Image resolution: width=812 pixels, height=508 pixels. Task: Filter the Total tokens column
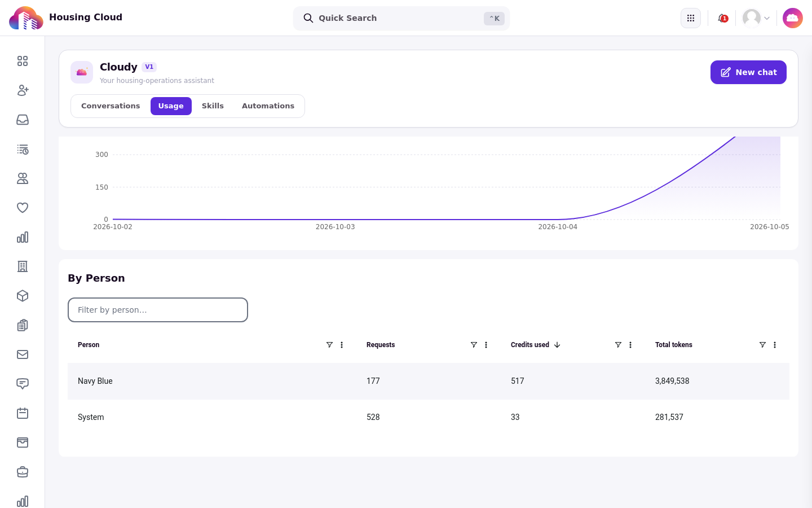click(762, 345)
